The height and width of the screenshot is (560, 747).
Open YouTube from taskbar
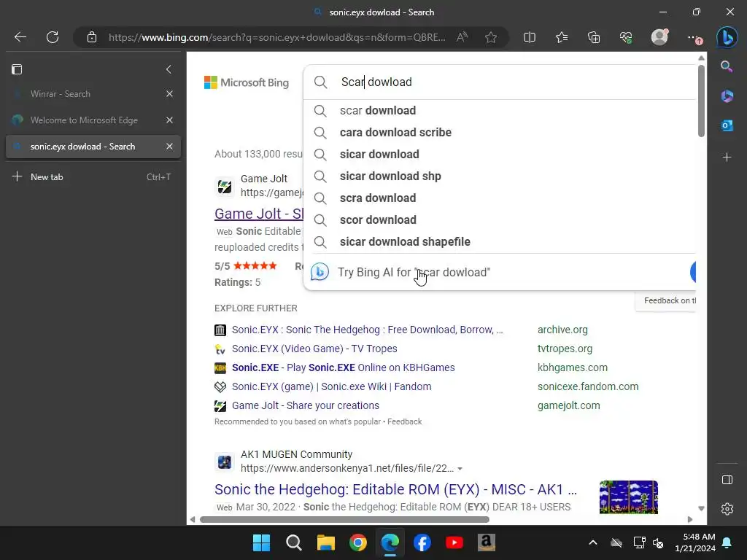[454, 542]
